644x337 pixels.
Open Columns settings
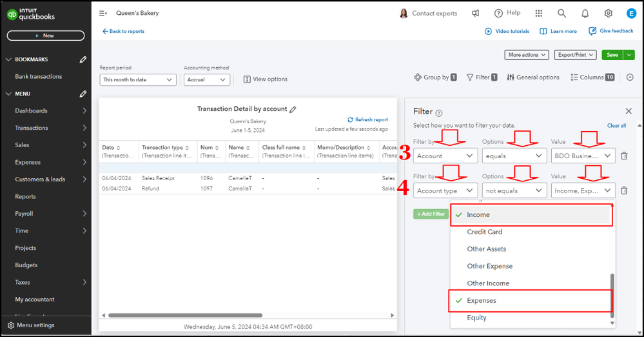pos(592,77)
